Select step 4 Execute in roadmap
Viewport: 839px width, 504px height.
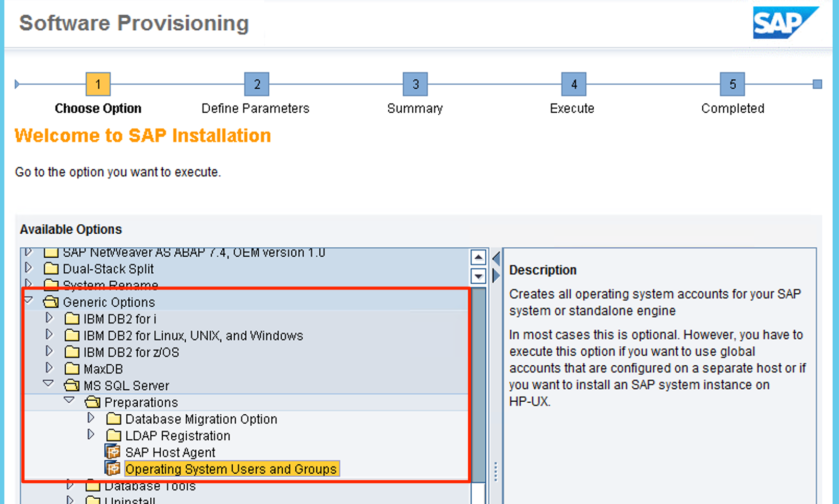tap(573, 85)
